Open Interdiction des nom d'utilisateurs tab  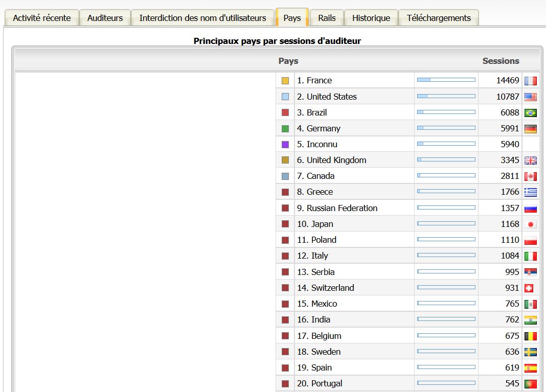(x=202, y=18)
